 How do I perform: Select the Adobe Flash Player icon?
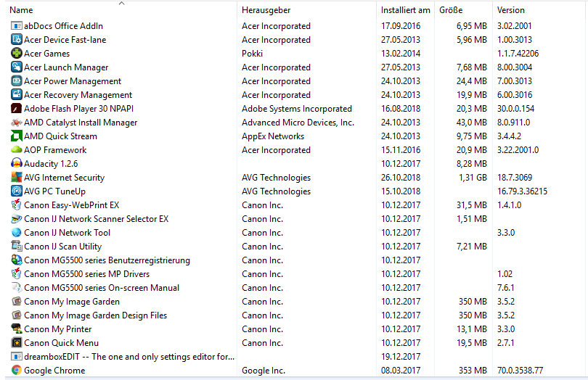pos(17,109)
